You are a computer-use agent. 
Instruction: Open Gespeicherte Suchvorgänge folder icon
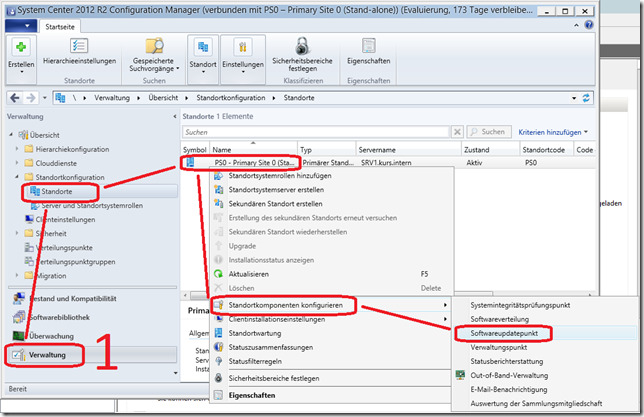(154, 46)
